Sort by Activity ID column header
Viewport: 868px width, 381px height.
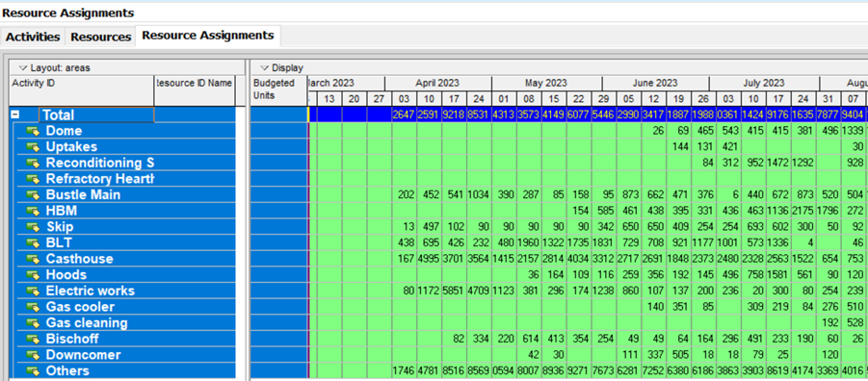(82, 91)
